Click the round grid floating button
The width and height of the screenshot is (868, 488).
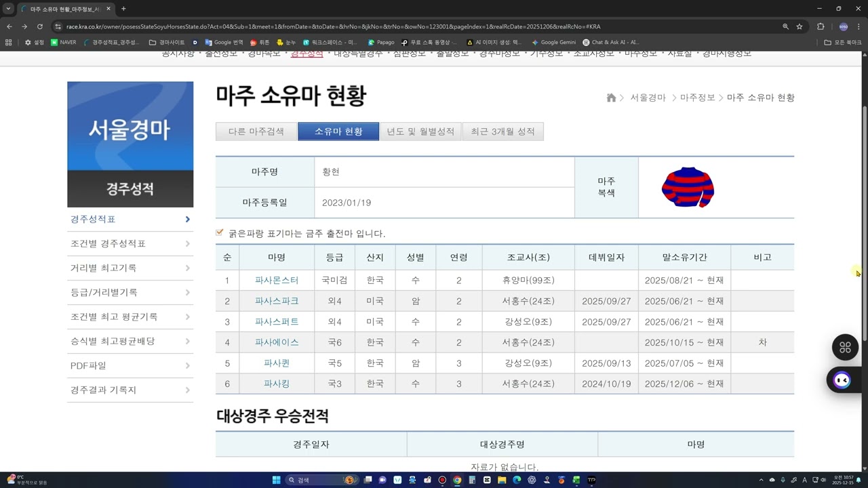pos(845,348)
